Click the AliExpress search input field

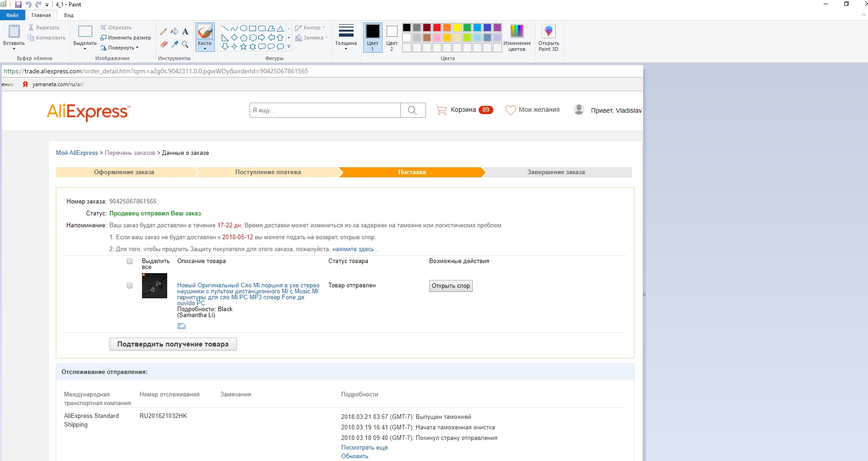pos(325,110)
